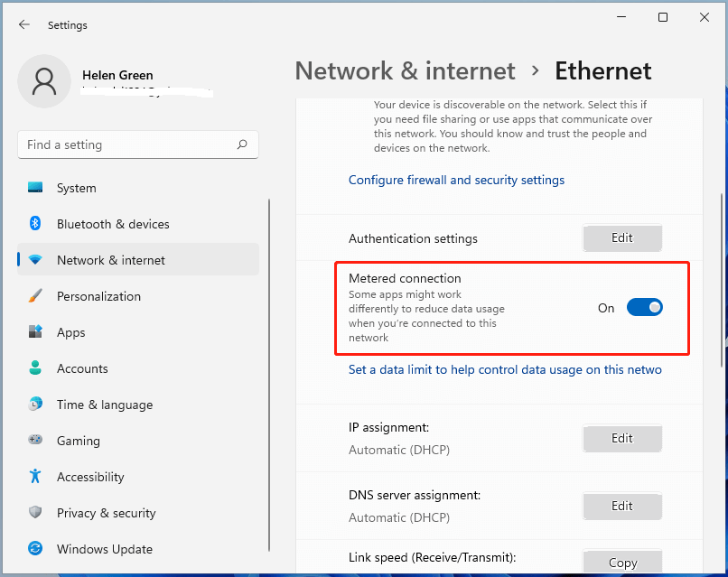Minimize the Settings window
This screenshot has width=728, height=577.
pos(621,17)
